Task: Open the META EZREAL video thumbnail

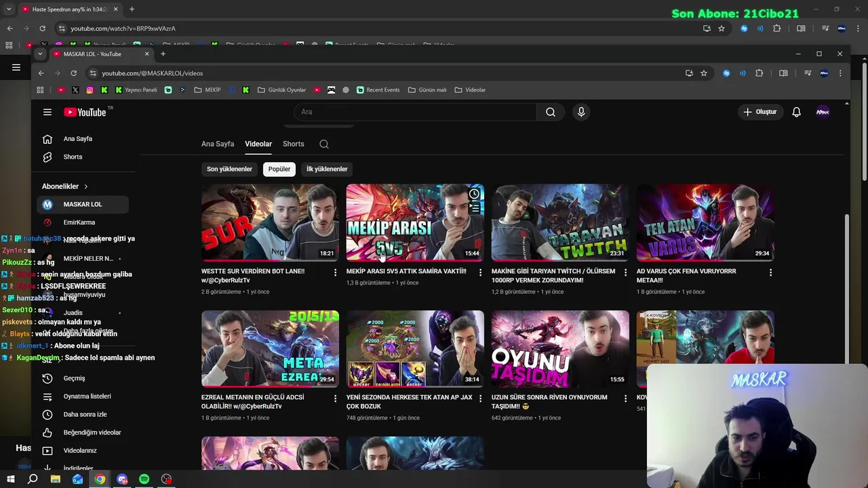Action: [x=270, y=348]
